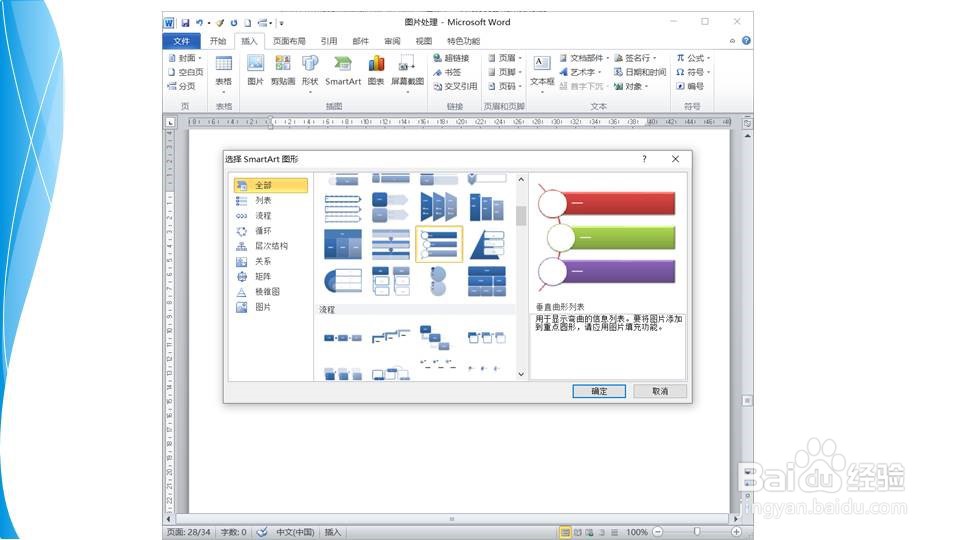Select the pyramid list layout thumbnail

point(487,244)
